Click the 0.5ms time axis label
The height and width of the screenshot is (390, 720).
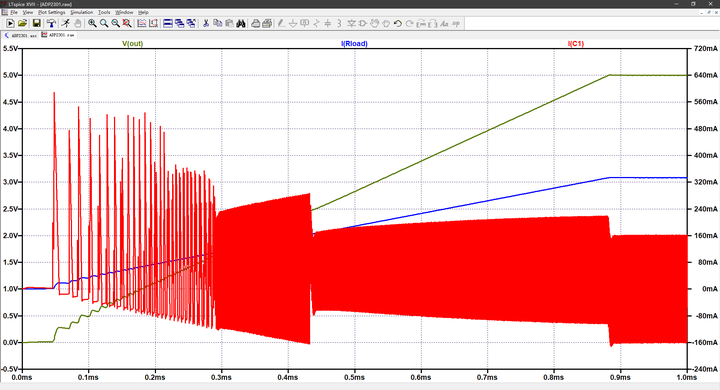coord(354,377)
